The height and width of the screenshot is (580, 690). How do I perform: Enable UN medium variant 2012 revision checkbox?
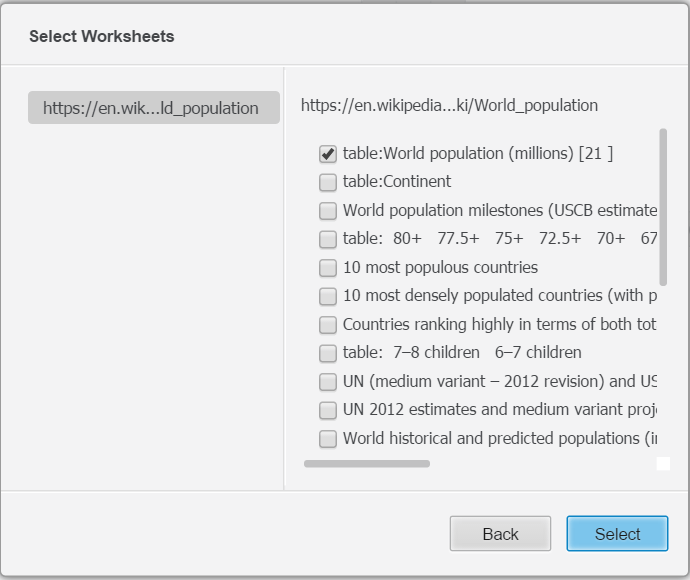(327, 382)
